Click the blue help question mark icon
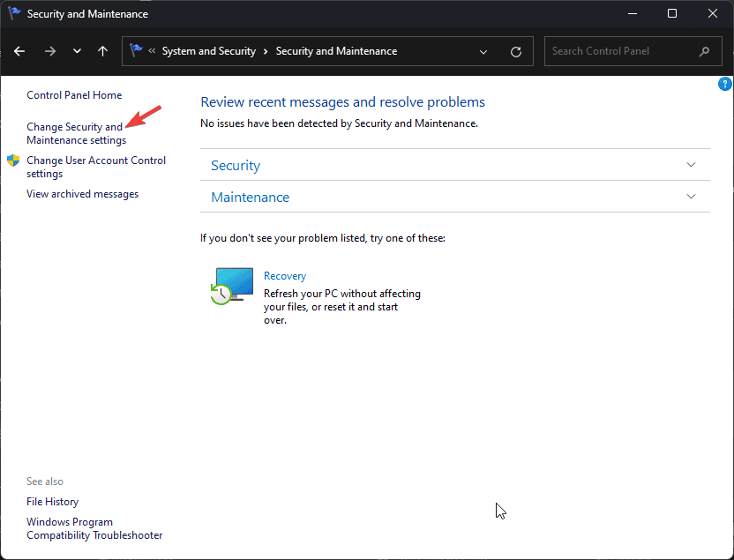The height and width of the screenshot is (560, 734). pos(724,84)
